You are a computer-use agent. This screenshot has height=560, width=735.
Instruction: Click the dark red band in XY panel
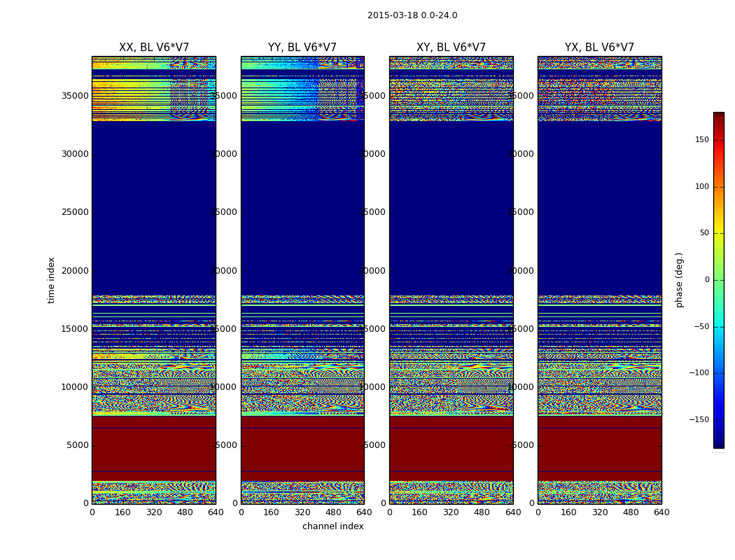click(x=451, y=448)
